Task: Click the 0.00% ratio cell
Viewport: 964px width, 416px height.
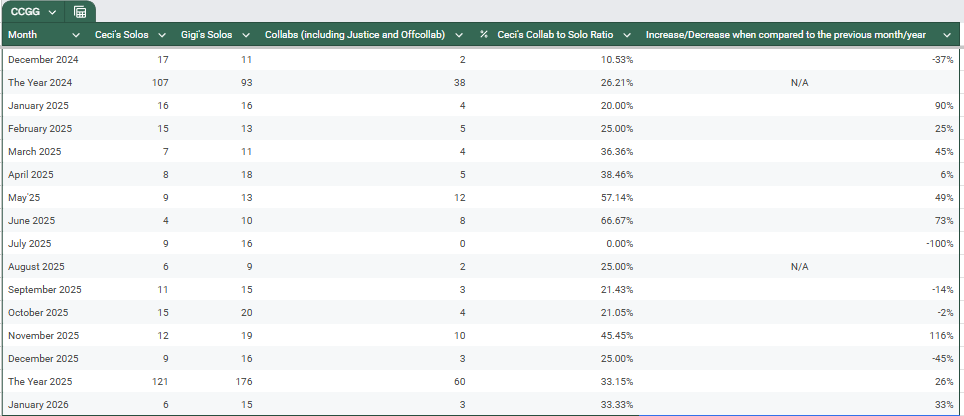Action: click(621, 244)
